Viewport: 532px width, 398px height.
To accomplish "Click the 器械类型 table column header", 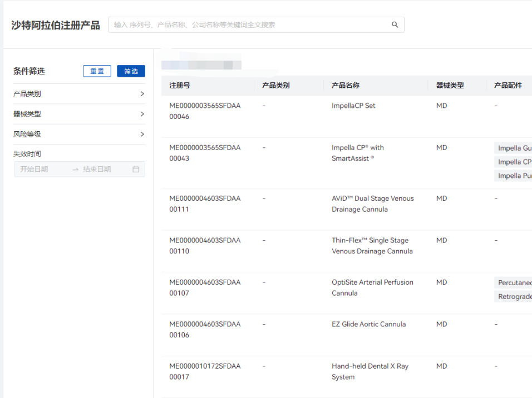I will click(x=450, y=86).
